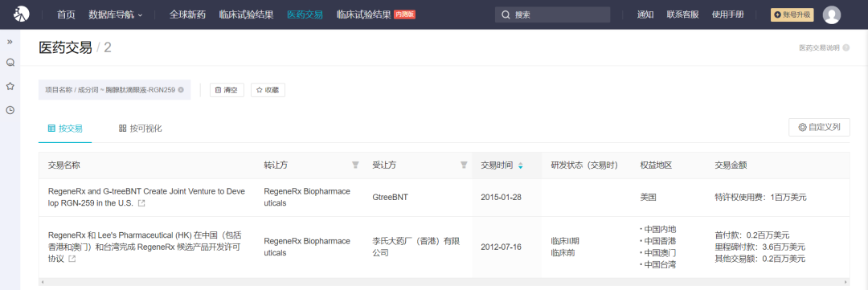
Task: Go to 首页 in top navigation
Action: pos(66,15)
